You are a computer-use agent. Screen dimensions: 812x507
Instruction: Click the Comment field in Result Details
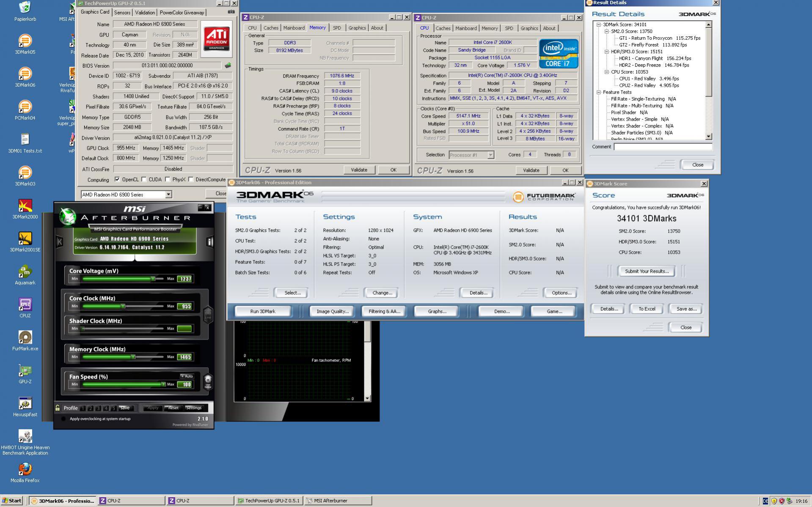pos(663,147)
